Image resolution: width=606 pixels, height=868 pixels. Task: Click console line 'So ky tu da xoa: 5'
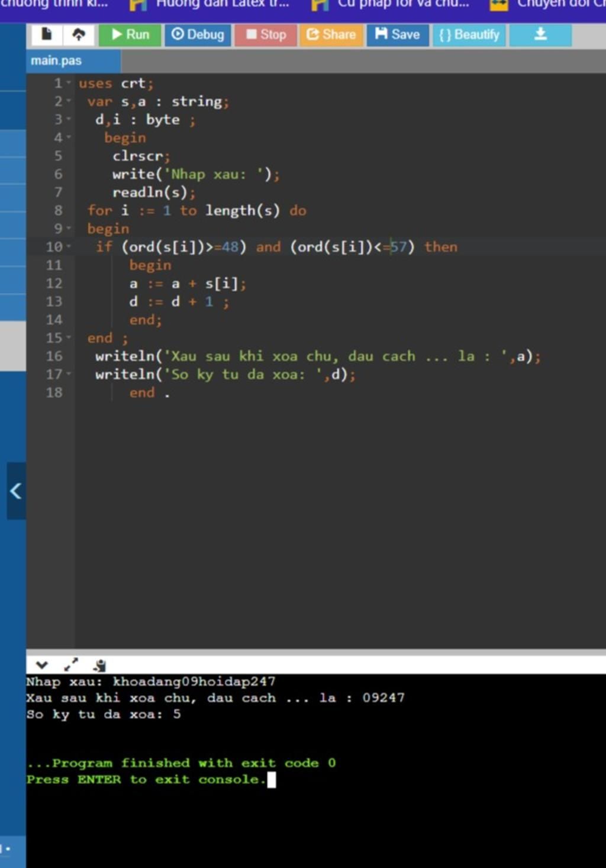pos(104,714)
